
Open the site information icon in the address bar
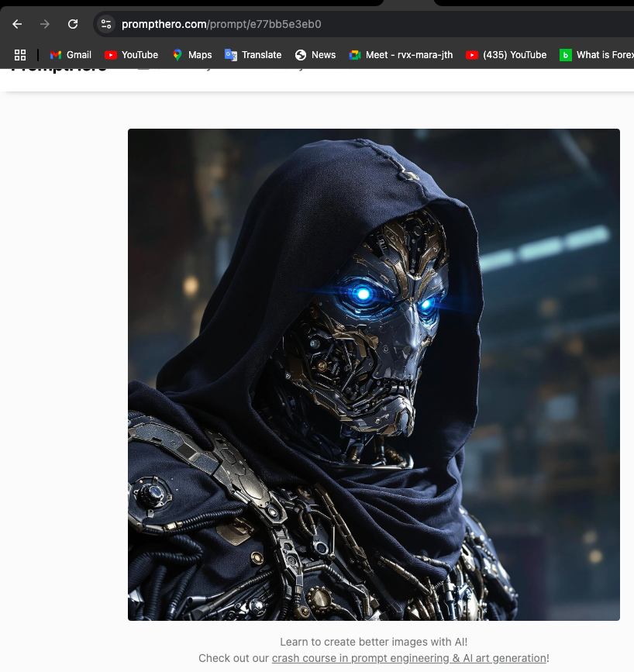pos(106,24)
